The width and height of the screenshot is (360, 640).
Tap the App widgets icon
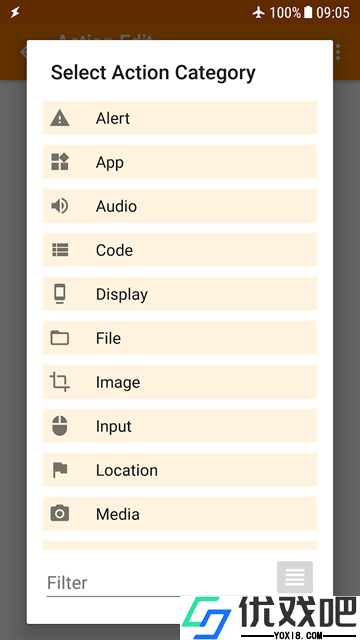[60, 162]
